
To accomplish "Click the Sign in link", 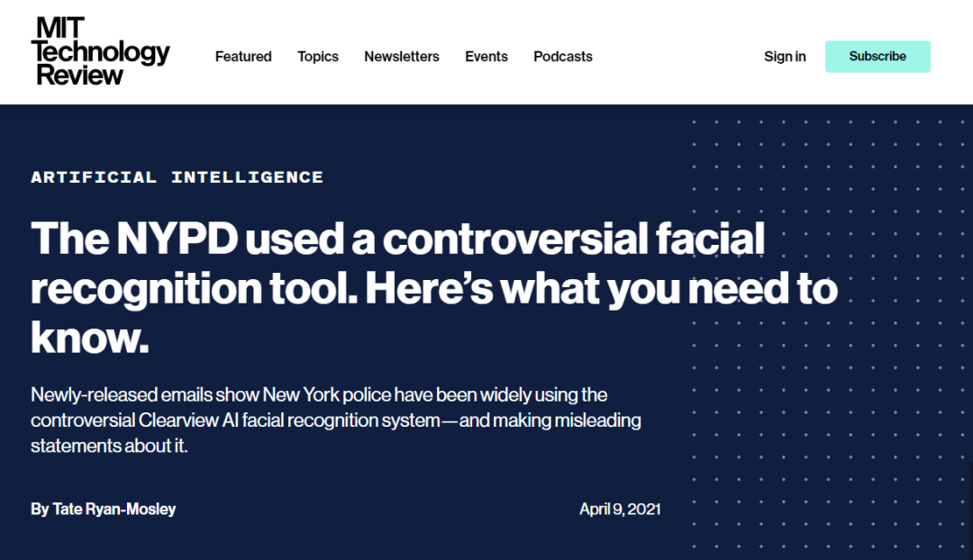I will point(785,57).
